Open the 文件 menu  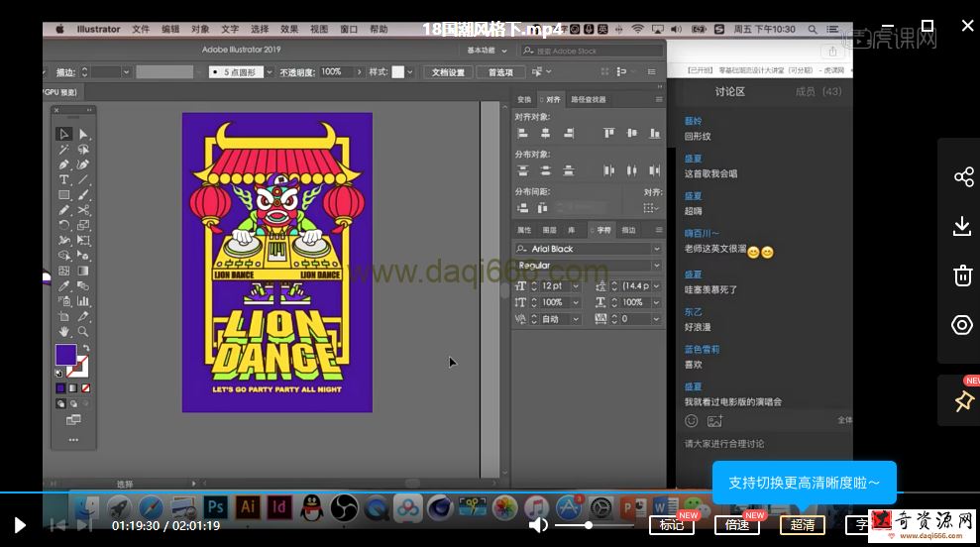(x=141, y=29)
